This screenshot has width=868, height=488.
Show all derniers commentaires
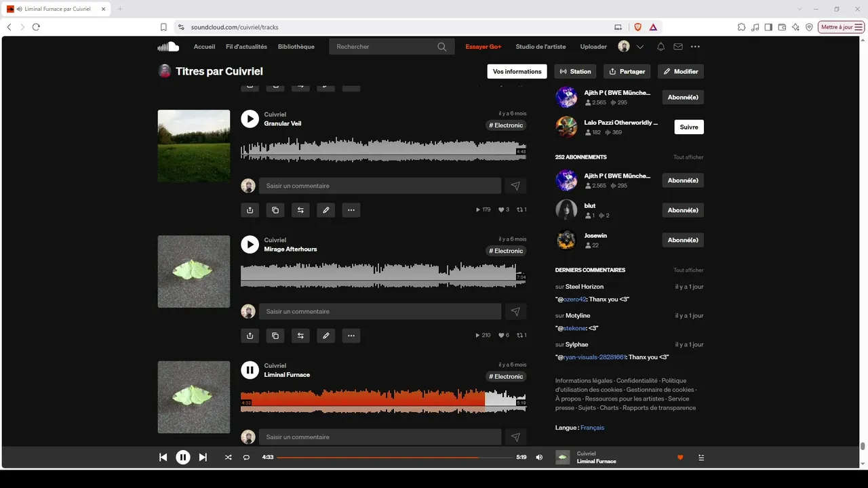pos(688,270)
